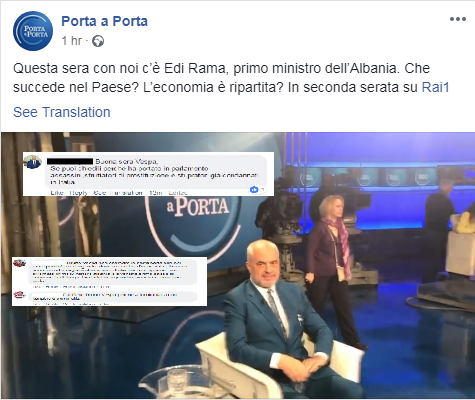Click See Translation below the post text
This screenshot has width=475, height=400.
click(62, 112)
